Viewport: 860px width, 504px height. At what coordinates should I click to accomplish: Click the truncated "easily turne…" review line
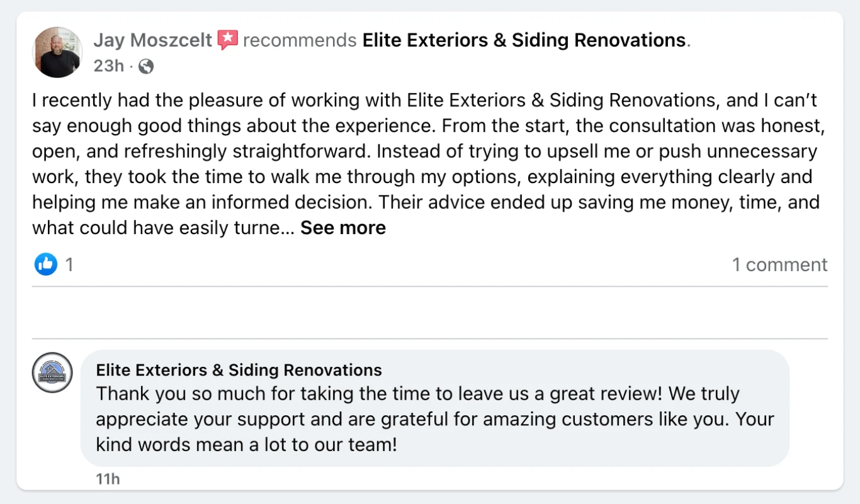pyautogui.click(x=163, y=228)
